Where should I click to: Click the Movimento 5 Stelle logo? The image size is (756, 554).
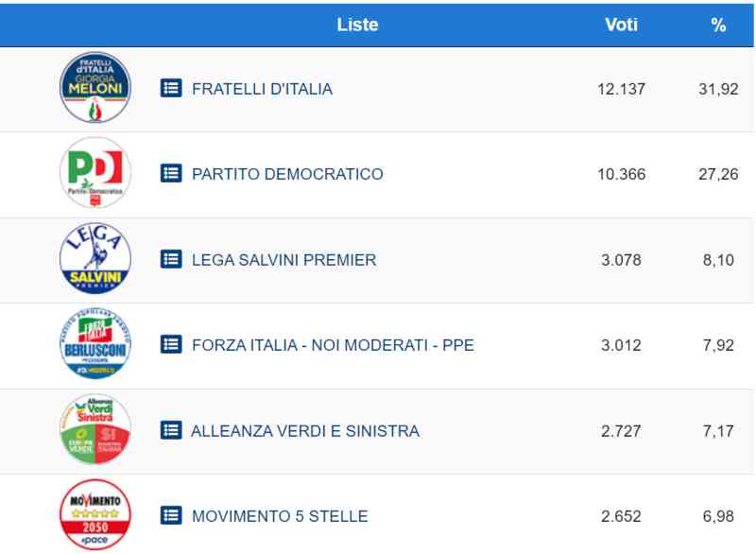(x=95, y=516)
